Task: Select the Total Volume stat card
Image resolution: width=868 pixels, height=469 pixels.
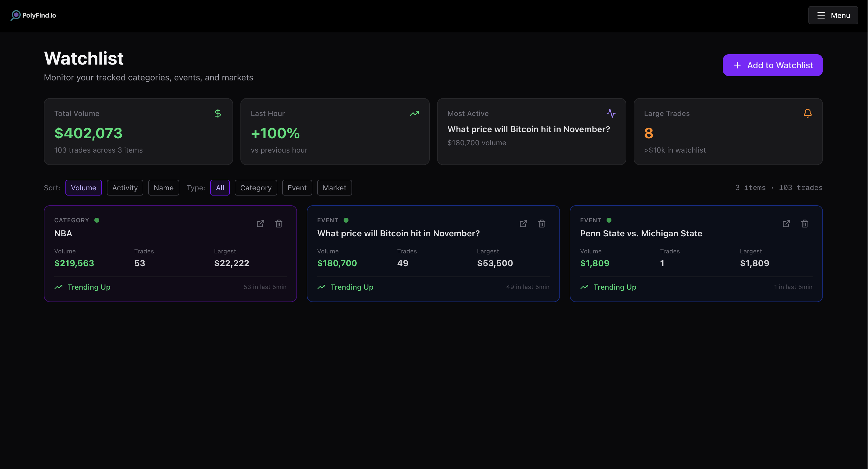Action: click(138, 132)
